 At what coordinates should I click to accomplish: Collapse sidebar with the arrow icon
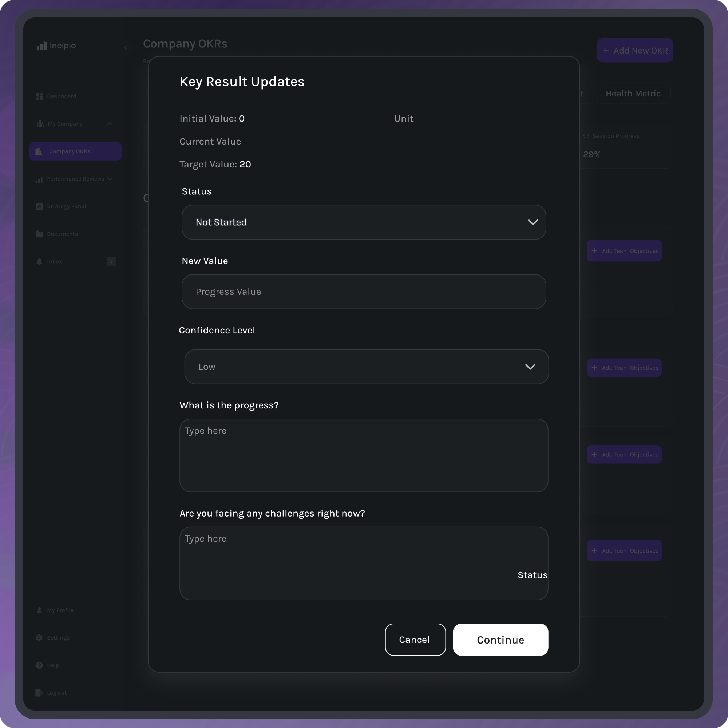coord(126,47)
